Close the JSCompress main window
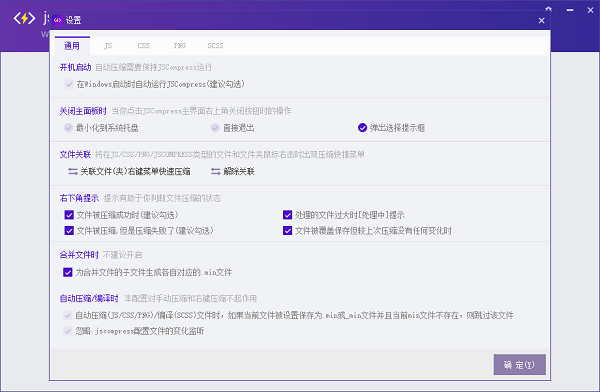The height and width of the screenshot is (392, 600). point(590,10)
